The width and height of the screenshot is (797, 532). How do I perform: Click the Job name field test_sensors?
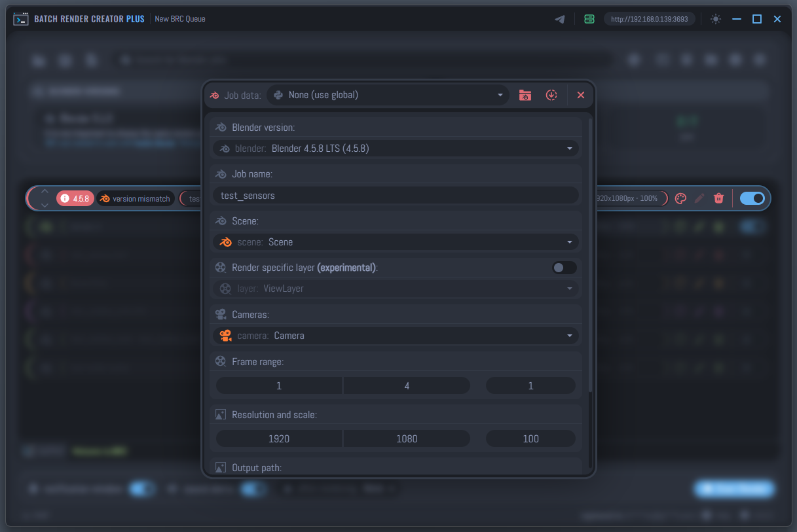[x=396, y=196]
